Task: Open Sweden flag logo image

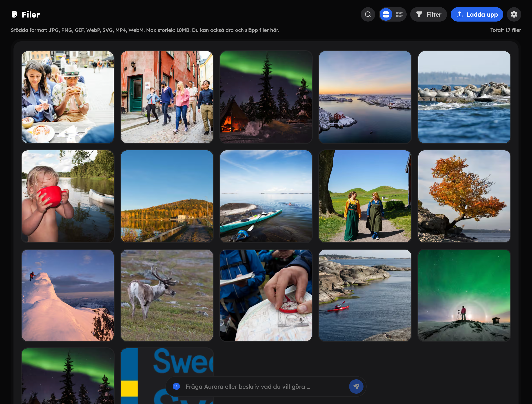Action: click(167, 376)
